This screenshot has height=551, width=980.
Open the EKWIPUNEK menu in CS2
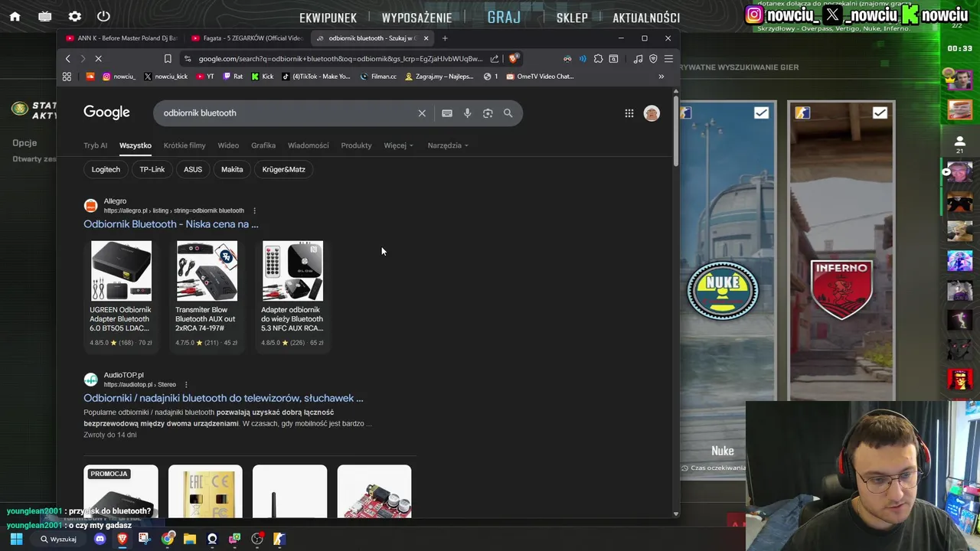328,18
